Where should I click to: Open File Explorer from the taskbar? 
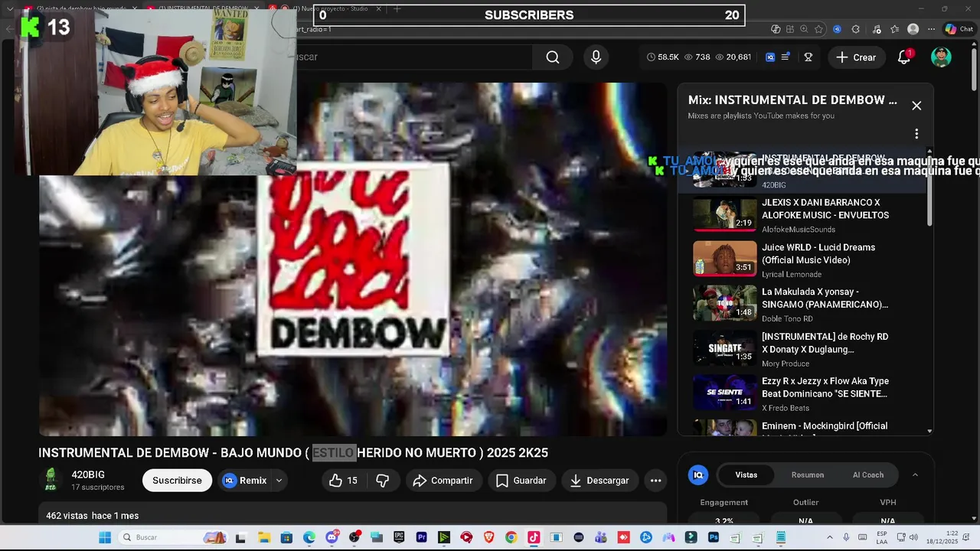(x=263, y=537)
